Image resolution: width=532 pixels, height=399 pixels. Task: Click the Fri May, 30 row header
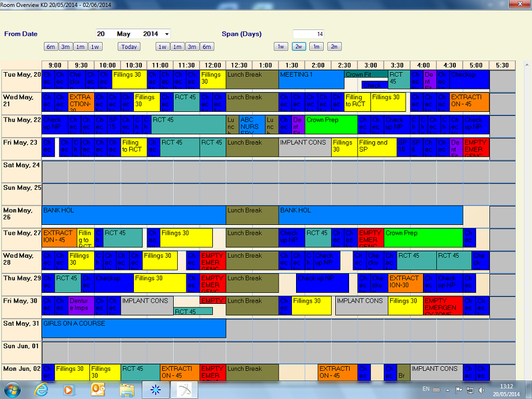coord(20,306)
